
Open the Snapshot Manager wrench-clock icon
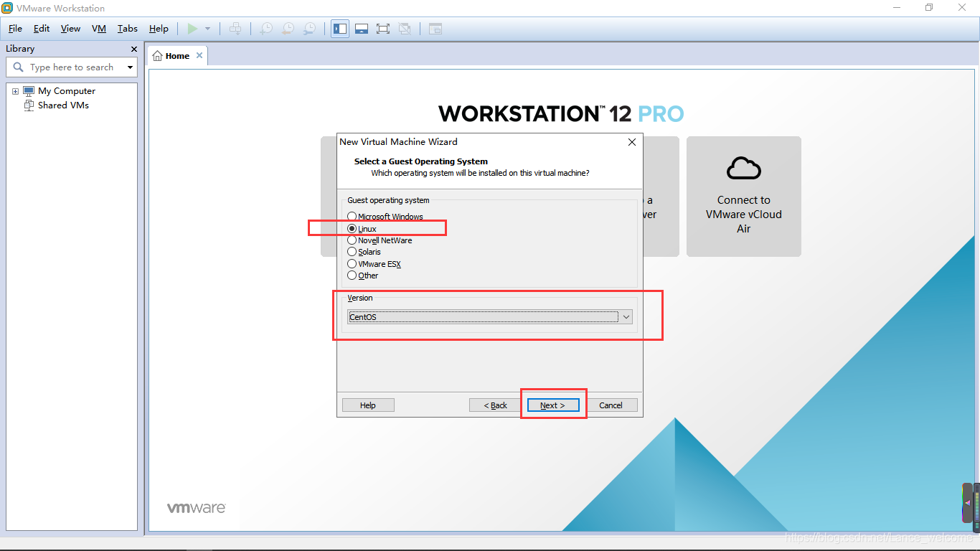[309, 29]
